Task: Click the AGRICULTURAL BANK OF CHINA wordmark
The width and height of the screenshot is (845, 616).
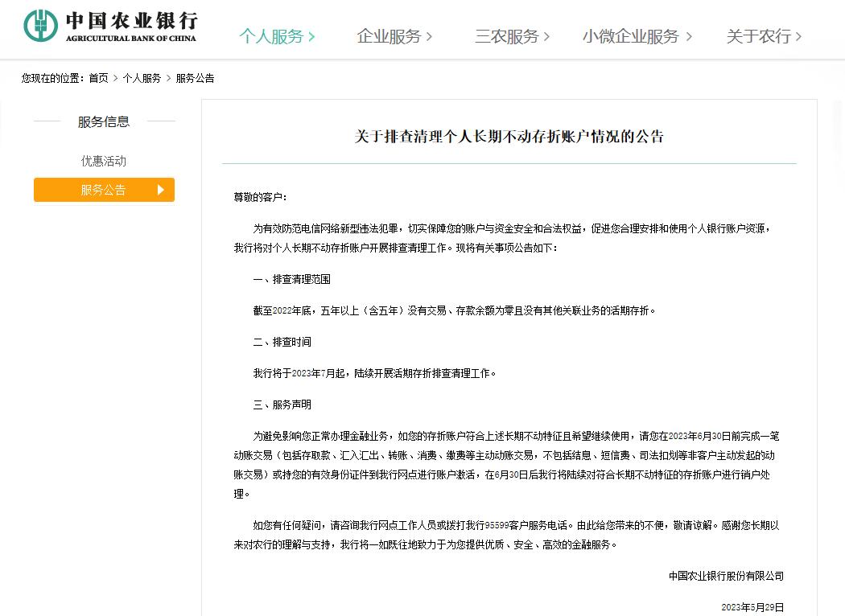Action: pos(133,36)
